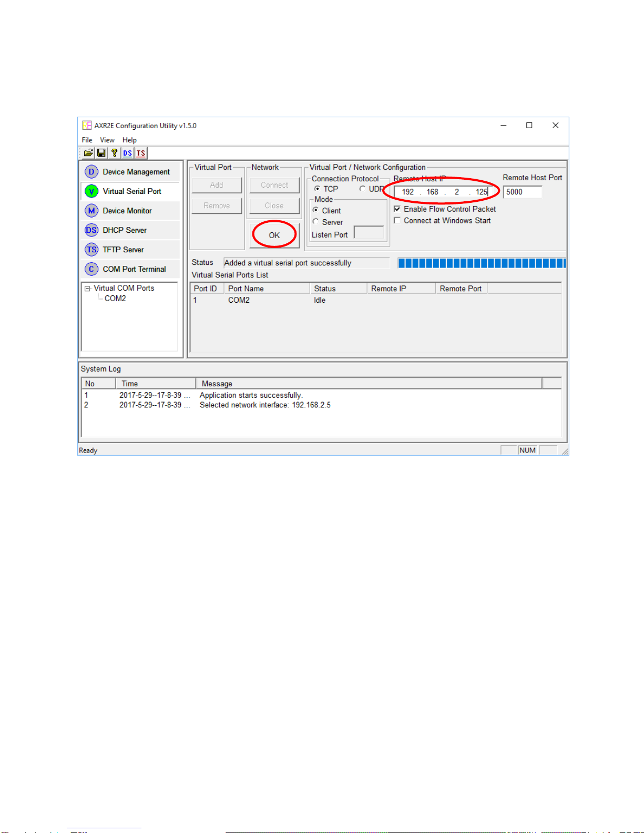This screenshot has height=833, width=644.
Task: Select COM2 in the Virtual COM Ports tree
Action: pyautogui.click(x=115, y=299)
